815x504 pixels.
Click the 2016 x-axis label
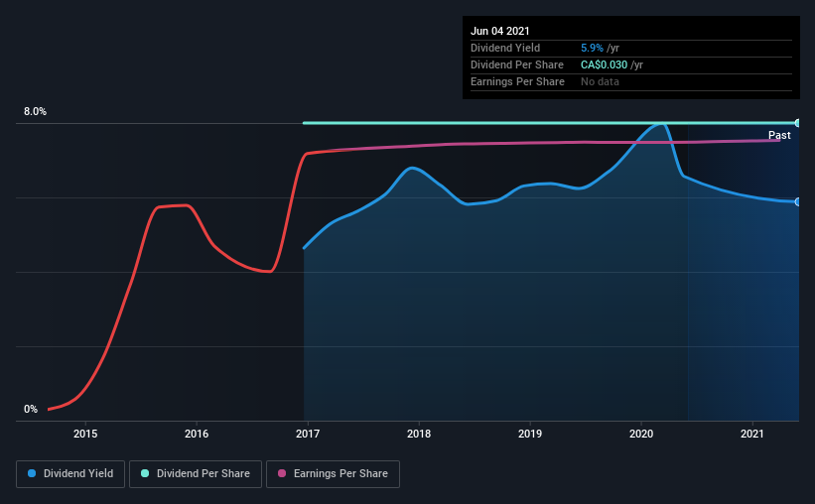point(197,434)
